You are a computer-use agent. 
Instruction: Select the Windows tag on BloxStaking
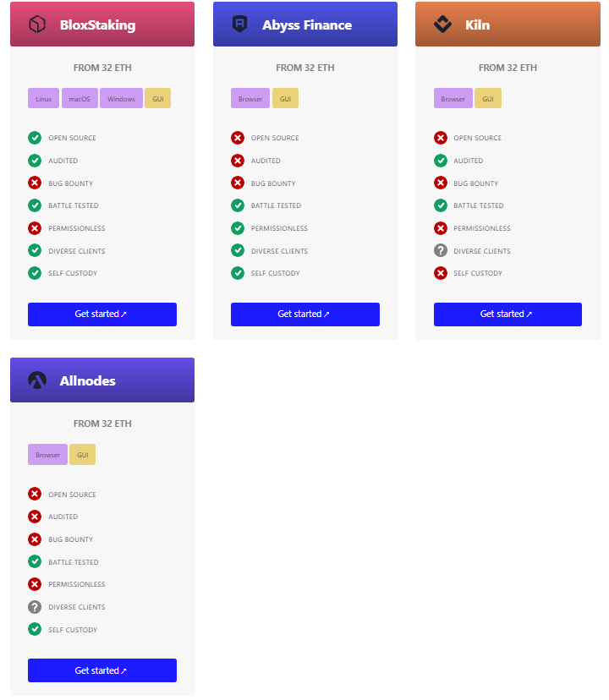click(121, 98)
